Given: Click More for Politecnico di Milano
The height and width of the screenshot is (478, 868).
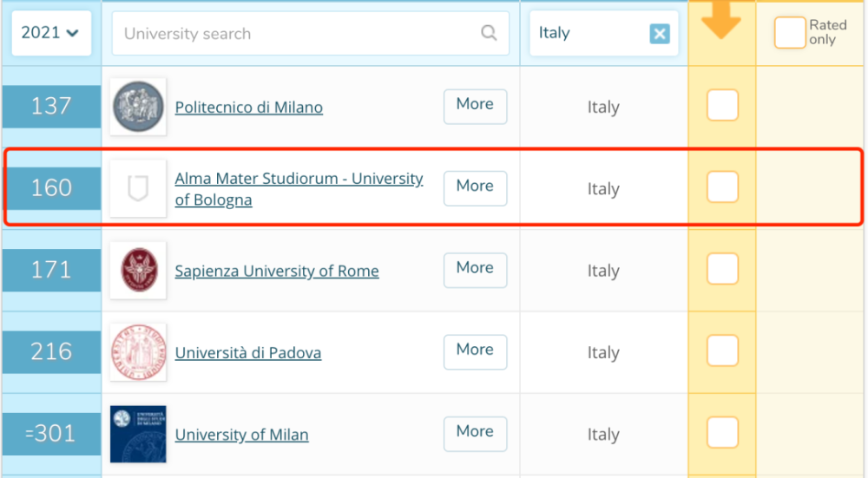Looking at the screenshot, I should click(475, 106).
